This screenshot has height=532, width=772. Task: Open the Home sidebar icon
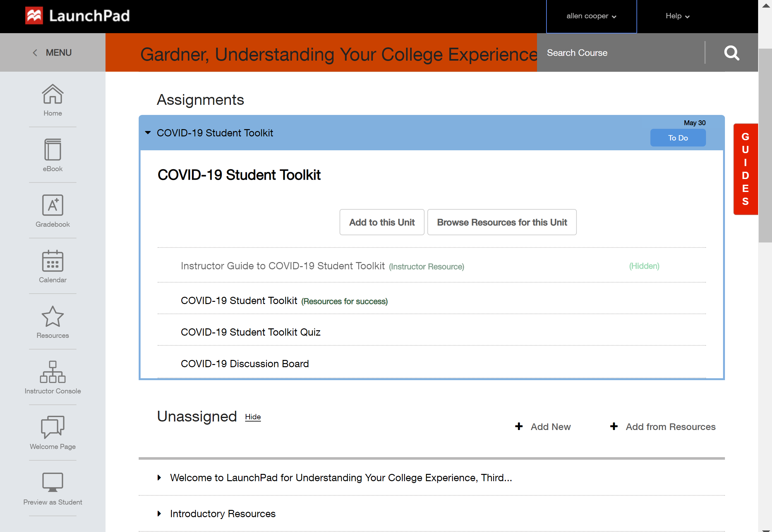(53, 94)
